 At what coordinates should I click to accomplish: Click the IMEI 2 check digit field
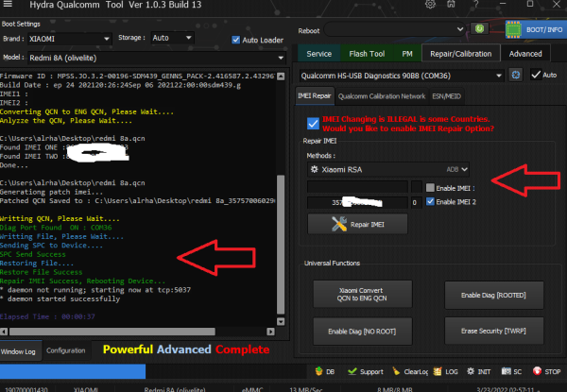pos(416,202)
